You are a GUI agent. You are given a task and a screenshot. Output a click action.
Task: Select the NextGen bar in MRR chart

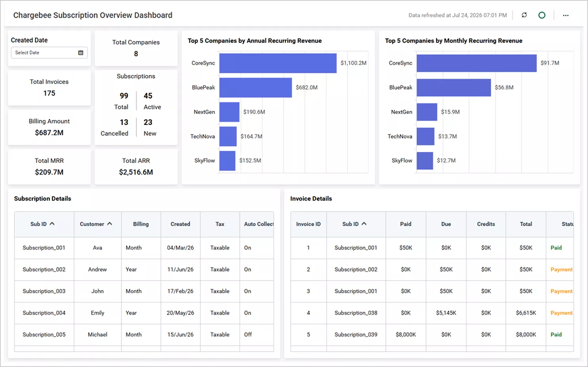tap(427, 112)
